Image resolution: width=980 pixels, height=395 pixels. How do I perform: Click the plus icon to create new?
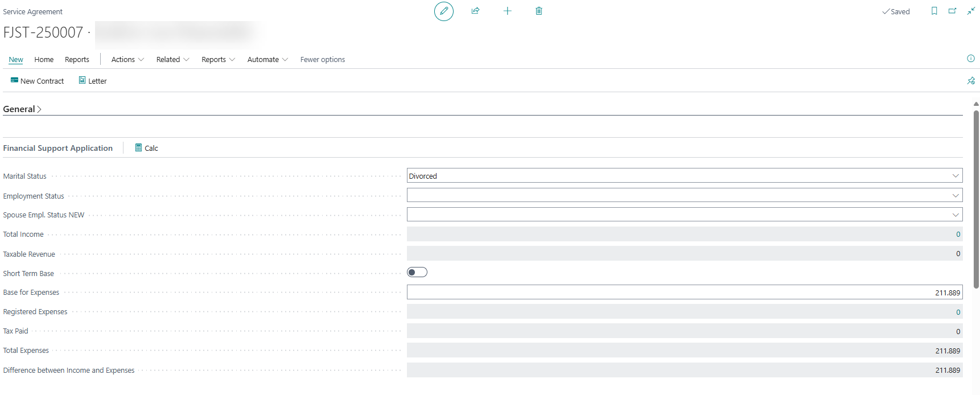507,11
